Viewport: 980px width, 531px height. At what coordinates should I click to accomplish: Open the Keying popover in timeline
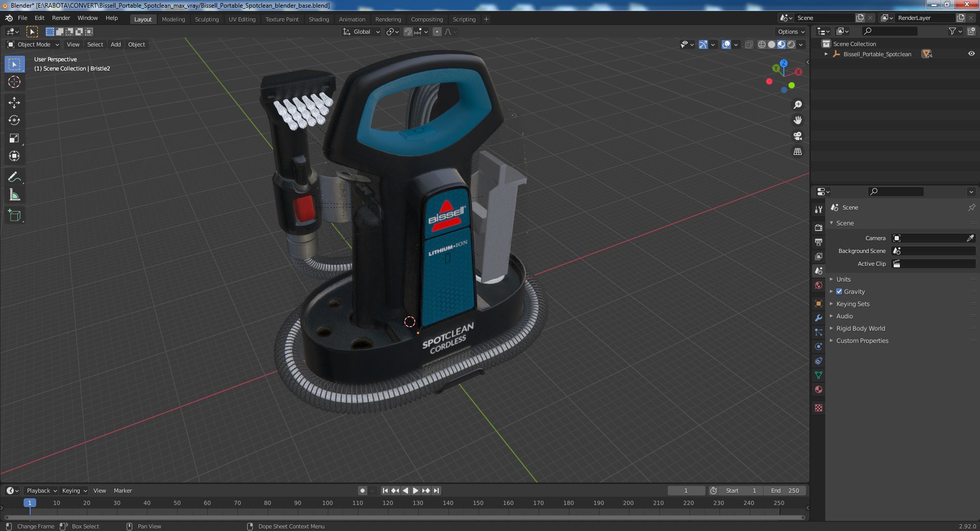74,491
